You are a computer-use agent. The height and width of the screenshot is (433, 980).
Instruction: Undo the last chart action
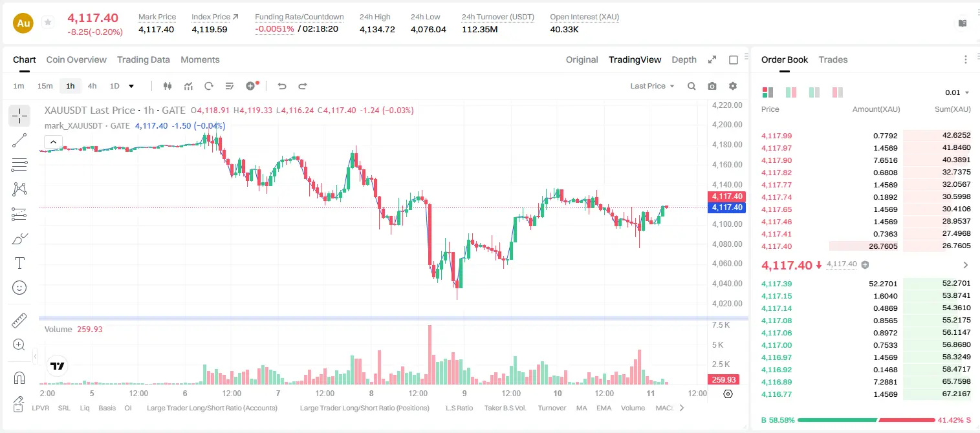282,86
